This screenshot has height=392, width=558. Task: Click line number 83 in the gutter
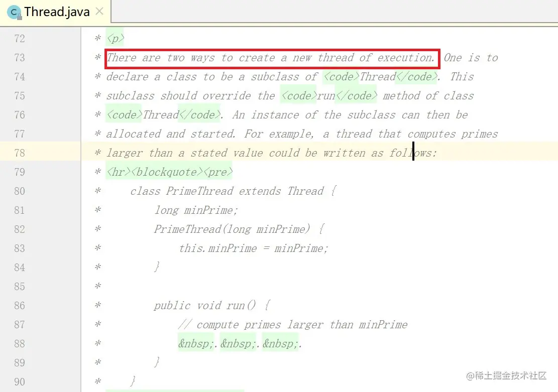(20, 248)
